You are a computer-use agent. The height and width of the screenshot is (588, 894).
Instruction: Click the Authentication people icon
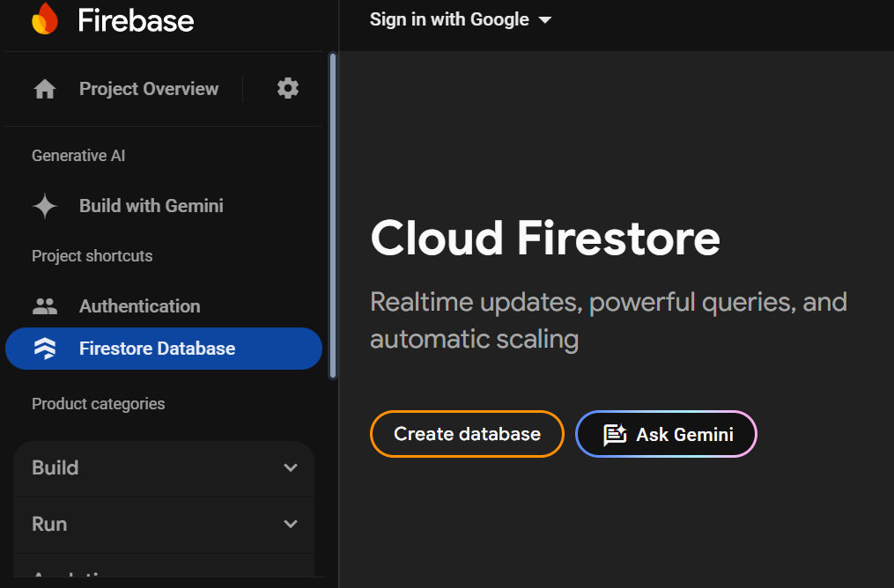(x=44, y=305)
